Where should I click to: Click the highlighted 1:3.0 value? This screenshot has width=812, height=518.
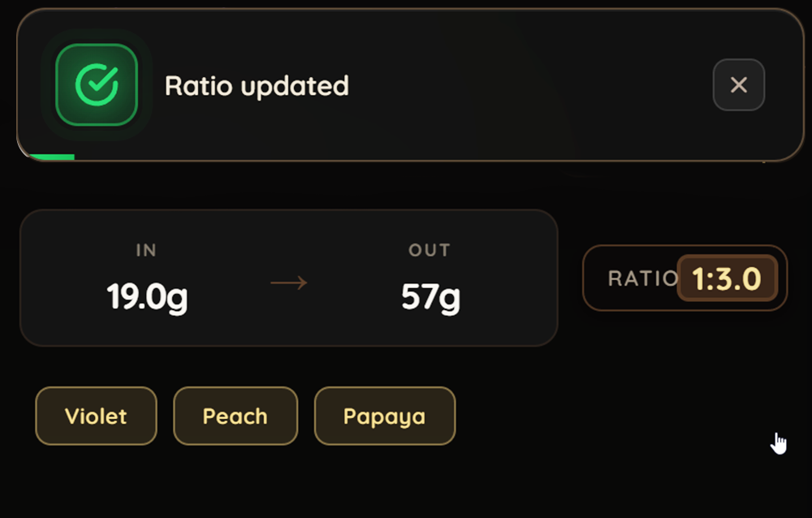point(728,278)
